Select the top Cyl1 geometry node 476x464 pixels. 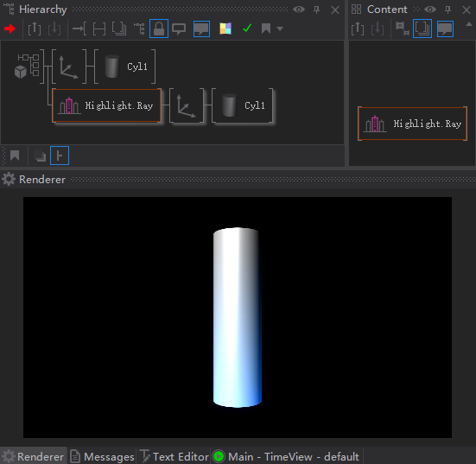[125, 67]
